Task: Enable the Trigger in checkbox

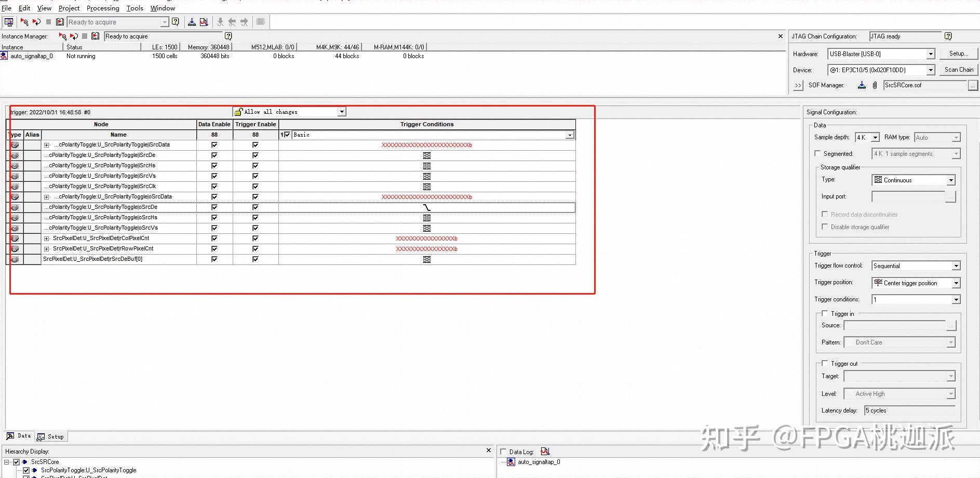Action: 825,313
